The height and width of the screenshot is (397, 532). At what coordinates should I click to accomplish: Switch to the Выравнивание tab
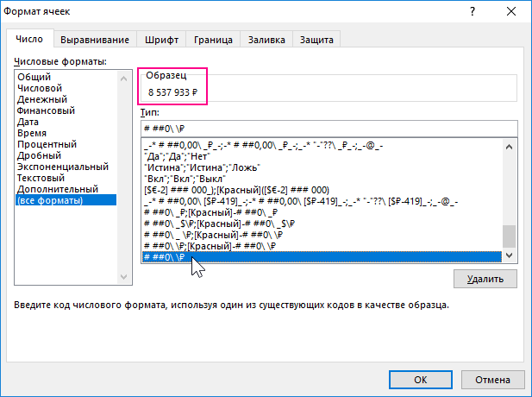[x=95, y=40]
